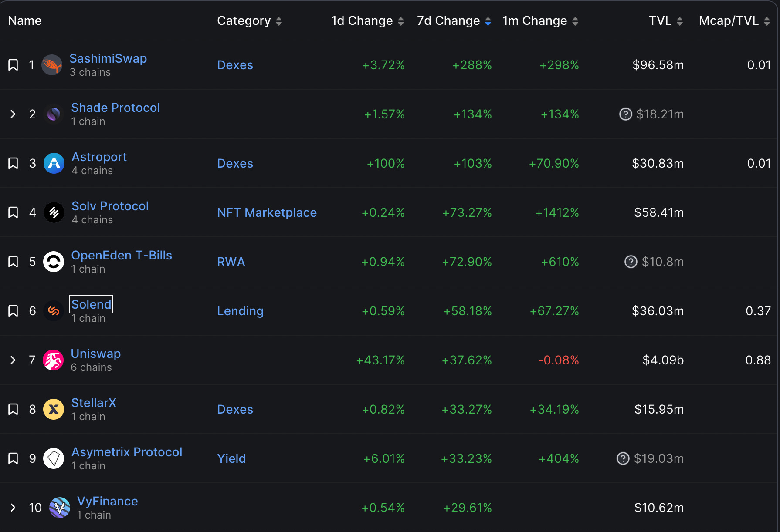Click the SashimiSwap fish logo
Screen dimensions: 780x532
(52, 65)
